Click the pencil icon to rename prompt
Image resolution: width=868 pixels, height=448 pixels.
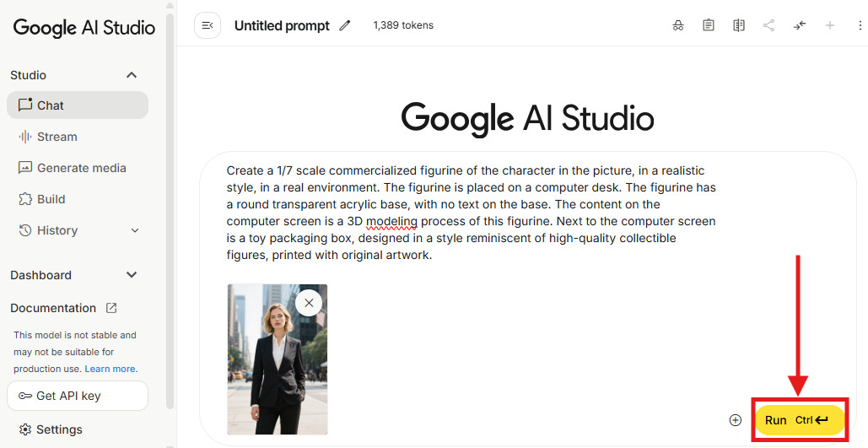click(345, 25)
